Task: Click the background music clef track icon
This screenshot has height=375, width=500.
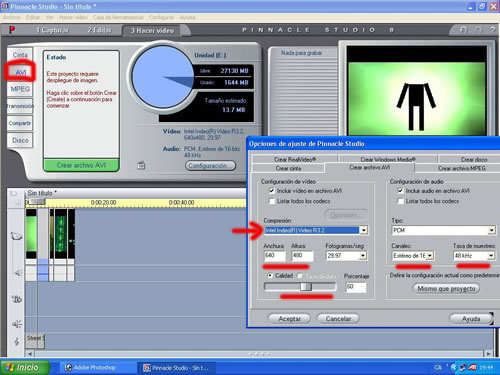Action: (17, 341)
